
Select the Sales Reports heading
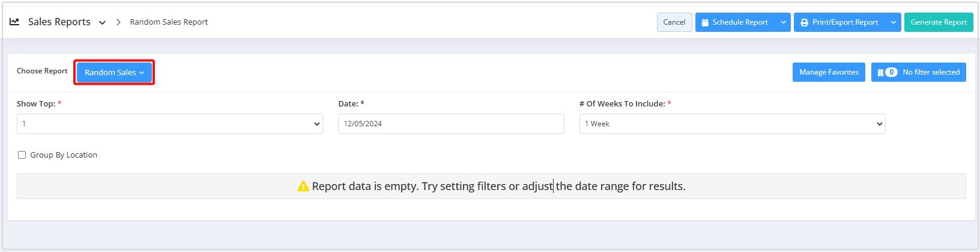pos(59,22)
